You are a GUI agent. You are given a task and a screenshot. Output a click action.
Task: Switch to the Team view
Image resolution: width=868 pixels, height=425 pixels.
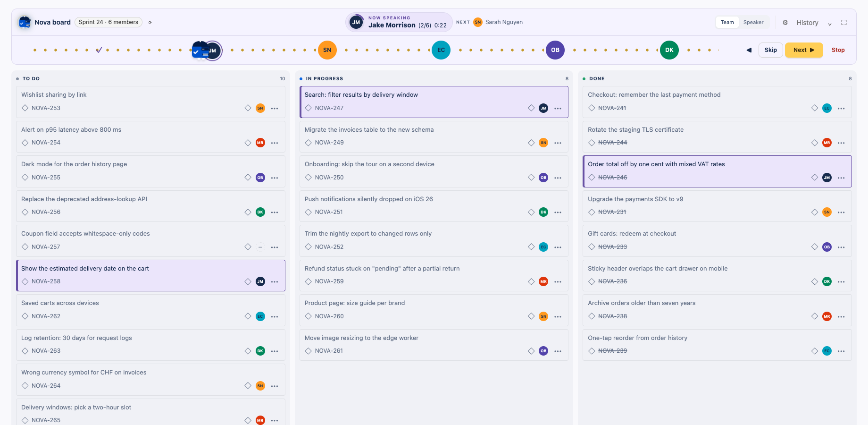(x=727, y=22)
